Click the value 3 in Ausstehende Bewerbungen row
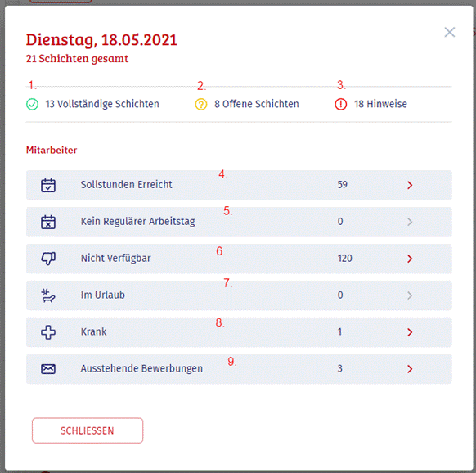The width and height of the screenshot is (476, 473). pyautogui.click(x=340, y=368)
